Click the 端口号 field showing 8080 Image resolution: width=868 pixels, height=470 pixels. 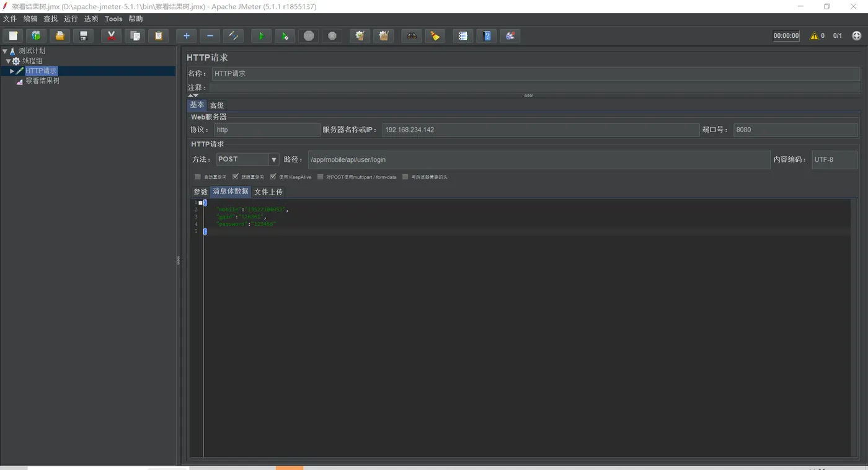point(795,130)
